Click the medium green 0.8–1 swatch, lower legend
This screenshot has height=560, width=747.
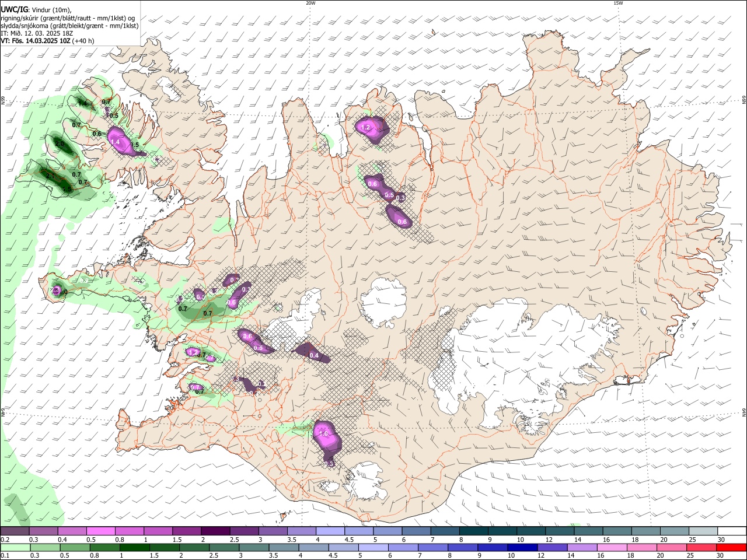tap(104, 548)
